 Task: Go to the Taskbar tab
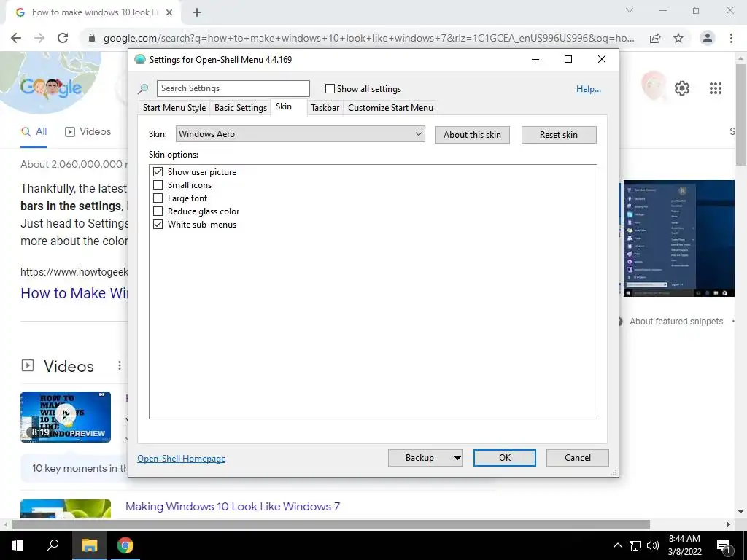point(325,108)
